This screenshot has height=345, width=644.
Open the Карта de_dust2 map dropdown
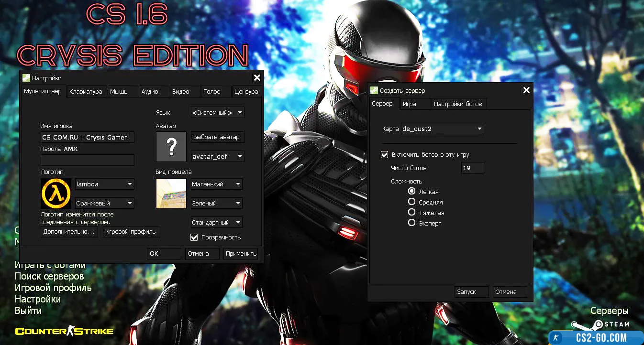pyautogui.click(x=442, y=129)
